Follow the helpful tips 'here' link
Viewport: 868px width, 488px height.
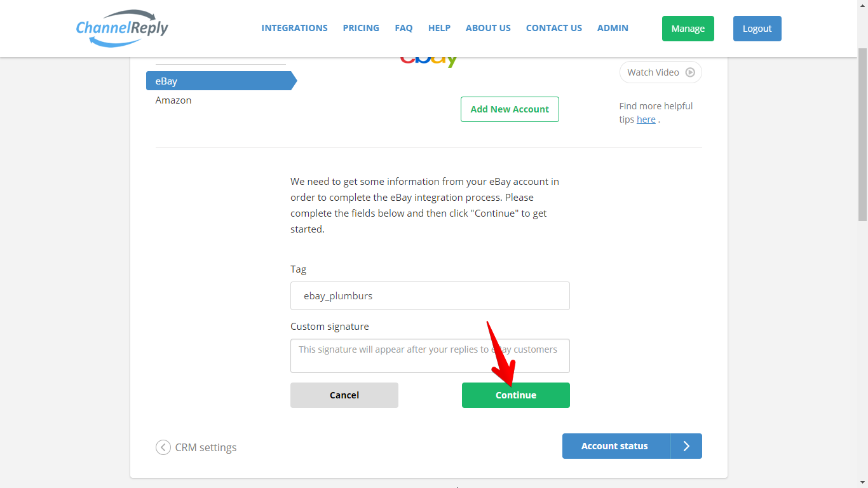pos(646,119)
